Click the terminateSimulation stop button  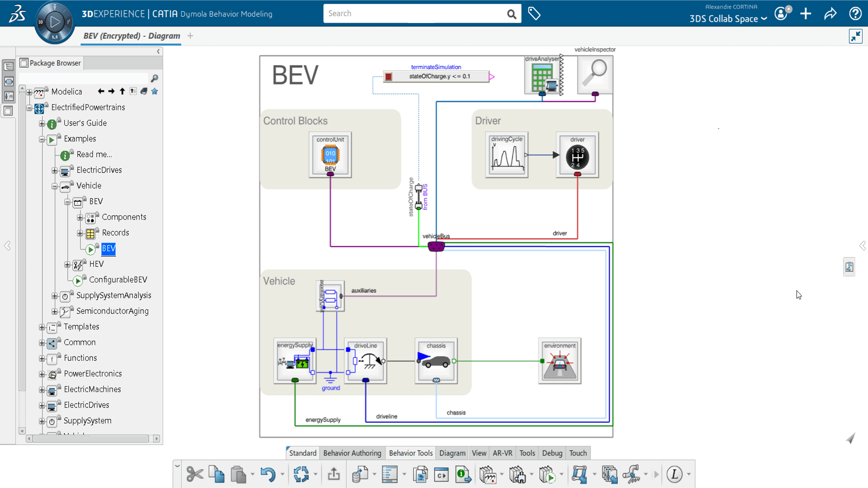point(388,76)
